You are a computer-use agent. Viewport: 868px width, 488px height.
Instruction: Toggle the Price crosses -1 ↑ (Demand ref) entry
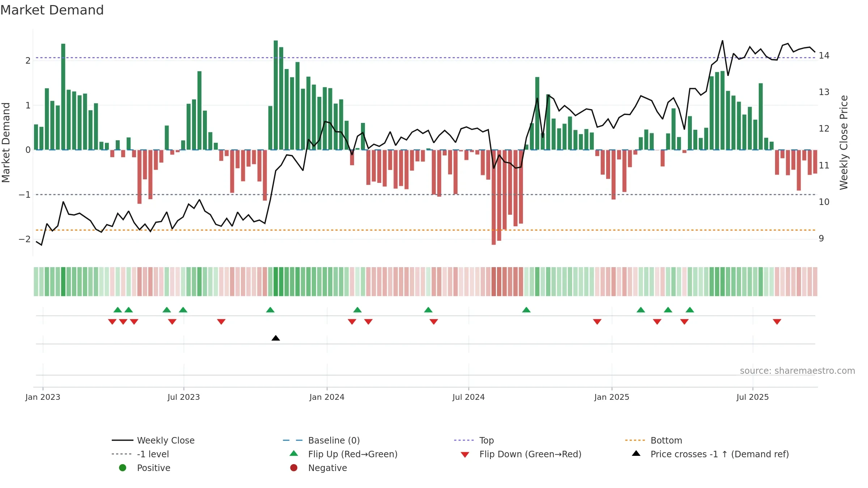(710, 454)
